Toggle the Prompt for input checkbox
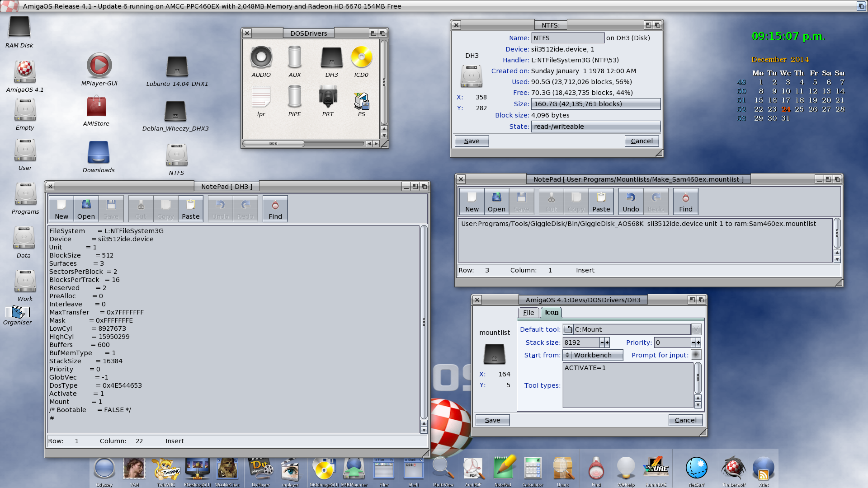The width and height of the screenshot is (868, 488). coord(696,355)
